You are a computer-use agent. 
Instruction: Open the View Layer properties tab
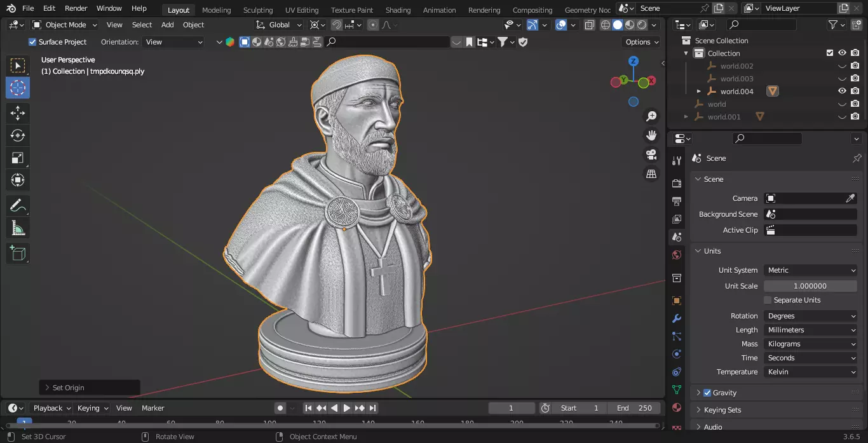click(x=677, y=219)
